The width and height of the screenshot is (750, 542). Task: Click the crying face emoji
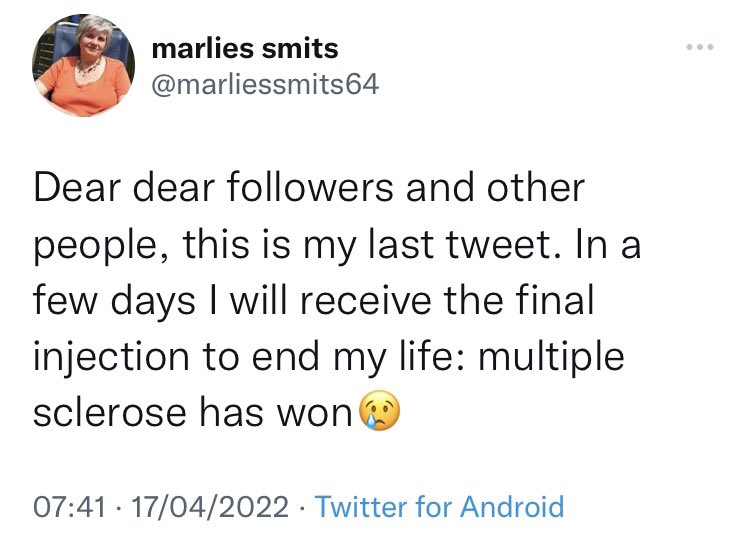[x=379, y=411]
